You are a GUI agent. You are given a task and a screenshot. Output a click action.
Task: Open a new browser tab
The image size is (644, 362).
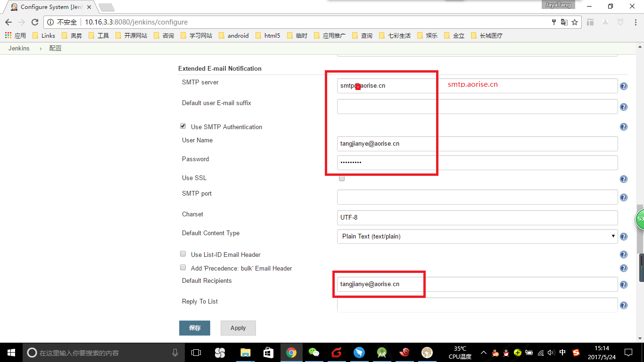[x=107, y=7]
